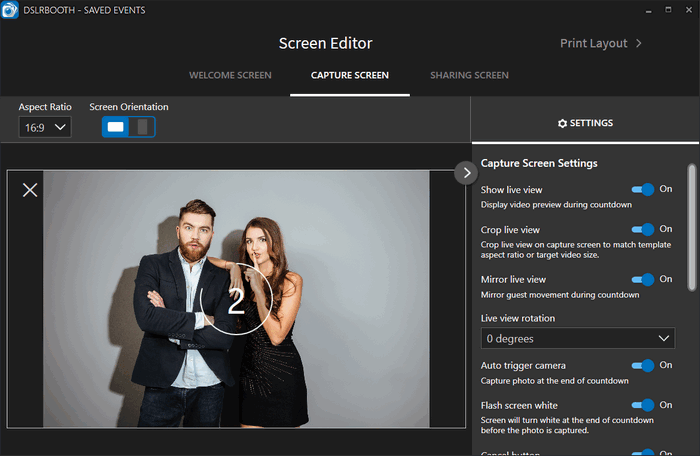Open the Aspect Ratio 16:9 dropdown
Screen dimensions: 700x456
click(x=45, y=127)
